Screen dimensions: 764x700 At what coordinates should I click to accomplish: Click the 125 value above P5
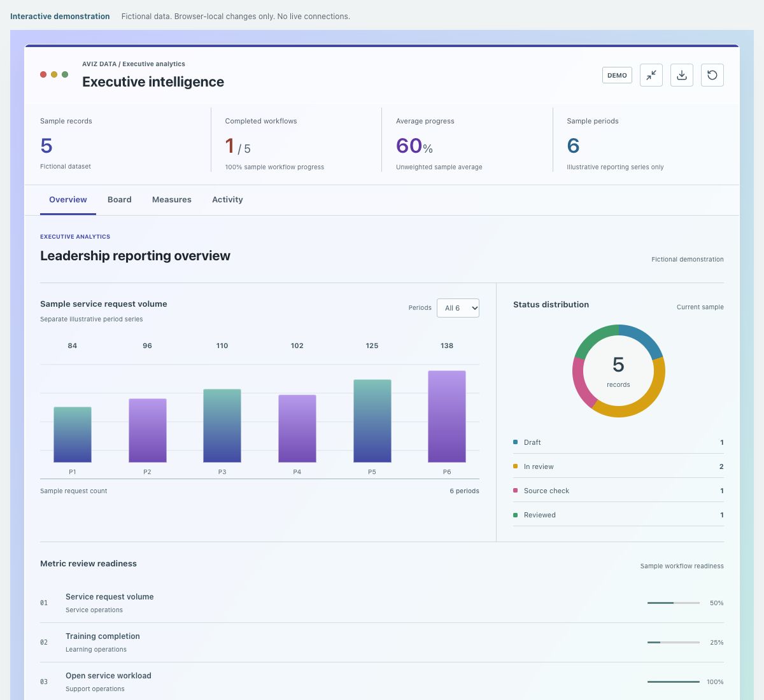pyautogui.click(x=372, y=346)
